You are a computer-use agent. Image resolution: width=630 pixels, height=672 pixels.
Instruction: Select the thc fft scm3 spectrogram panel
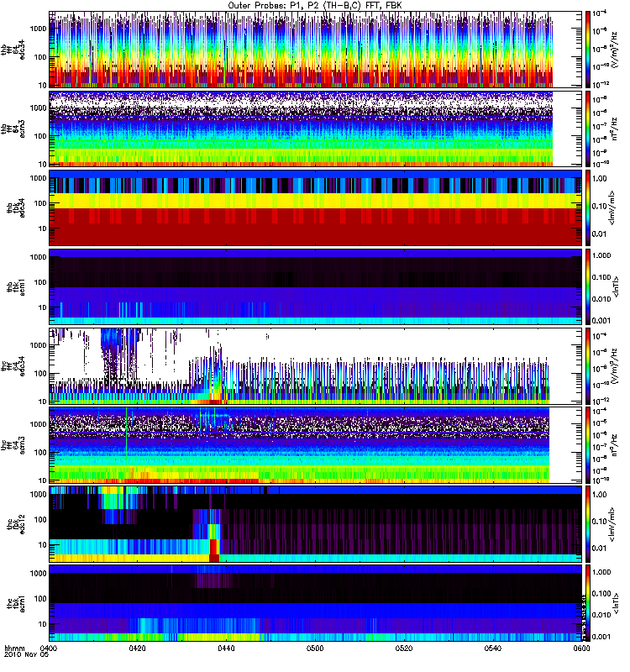pos(315,445)
